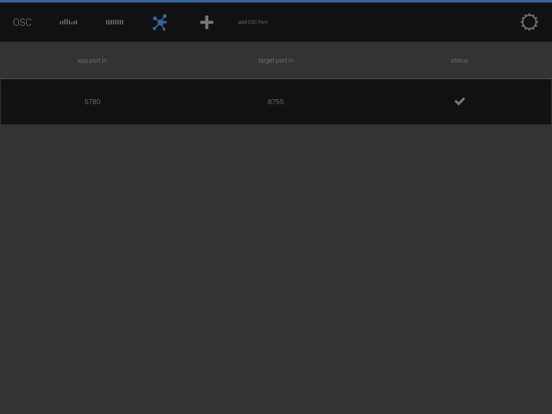Select row gap between 5780 and 8755
The width and height of the screenshot is (552, 414).
(184, 102)
